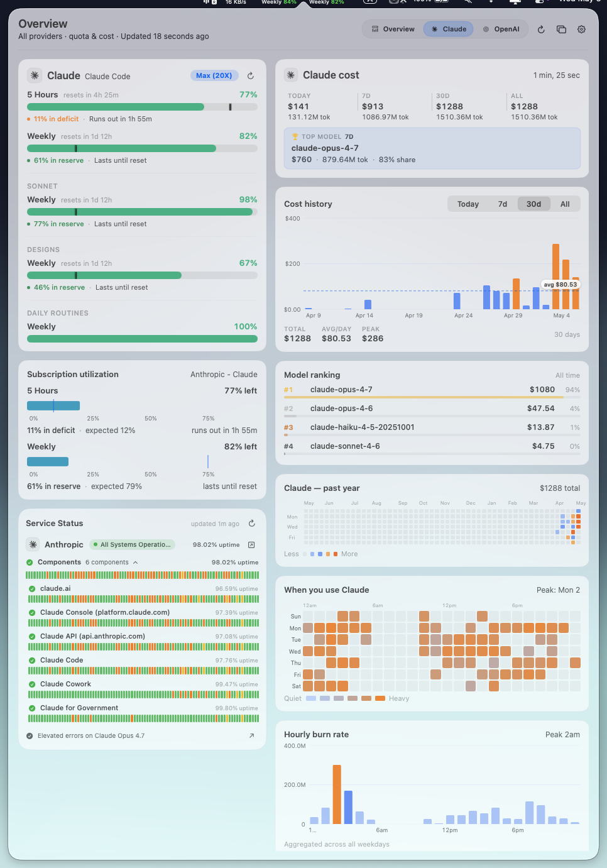Viewport: 607px width, 868px height.
Task: Open the detached window icon in header
Action: tap(561, 29)
